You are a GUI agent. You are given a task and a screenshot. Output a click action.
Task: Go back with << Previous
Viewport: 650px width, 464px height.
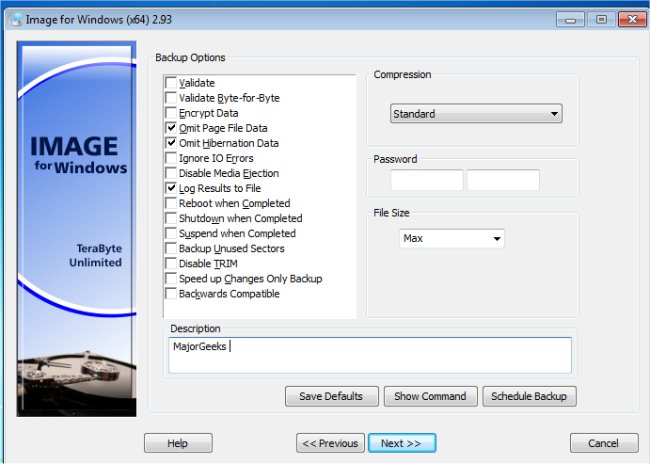pos(330,443)
